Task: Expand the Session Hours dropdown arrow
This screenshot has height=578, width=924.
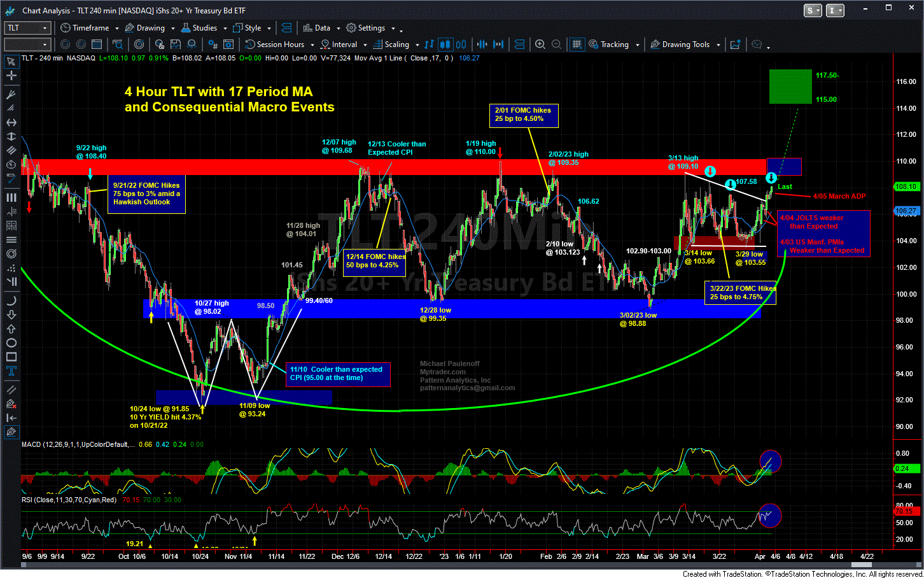Action: pyautogui.click(x=312, y=45)
